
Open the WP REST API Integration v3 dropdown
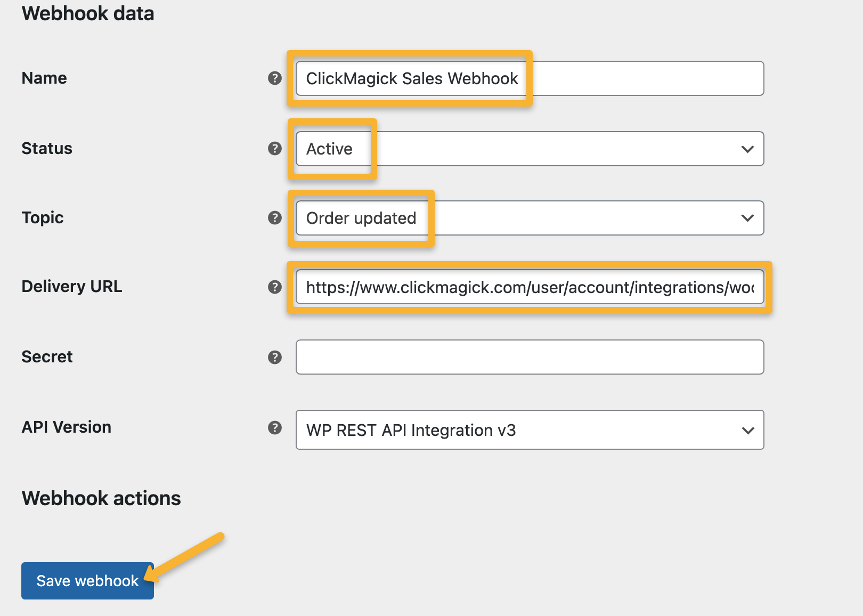click(x=530, y=430)
